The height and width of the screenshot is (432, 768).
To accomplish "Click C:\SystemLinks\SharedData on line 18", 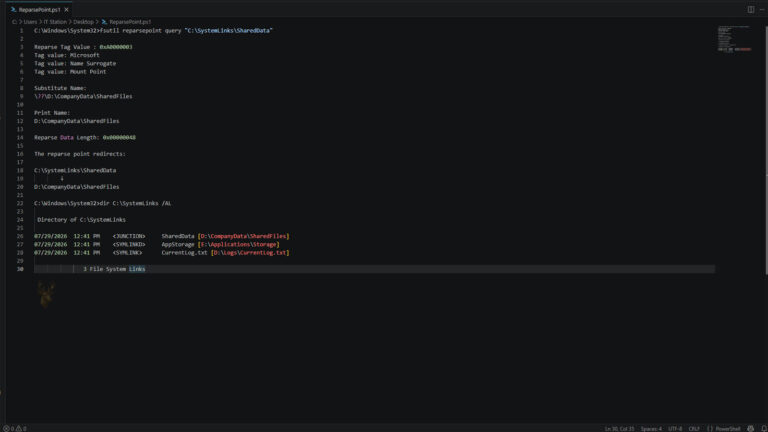I will pyautogui.click(x=75, y=170).
